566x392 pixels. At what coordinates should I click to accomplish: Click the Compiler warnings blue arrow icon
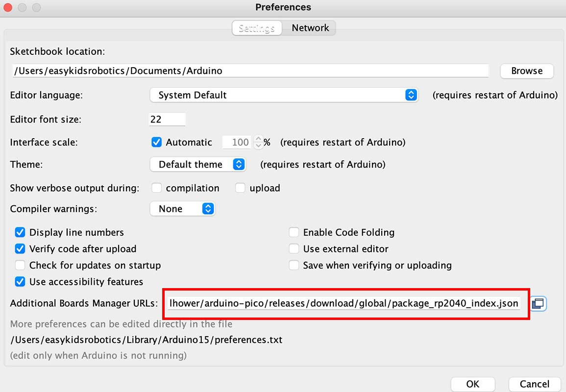(x=208, y=209)
